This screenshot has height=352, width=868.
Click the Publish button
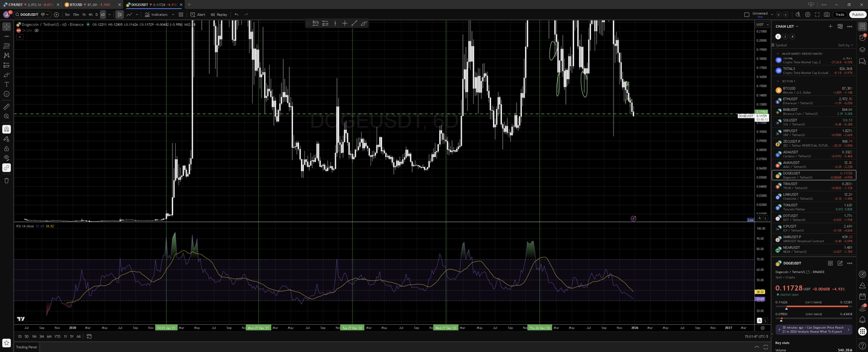pyautogui.click(x=858, y=15)
